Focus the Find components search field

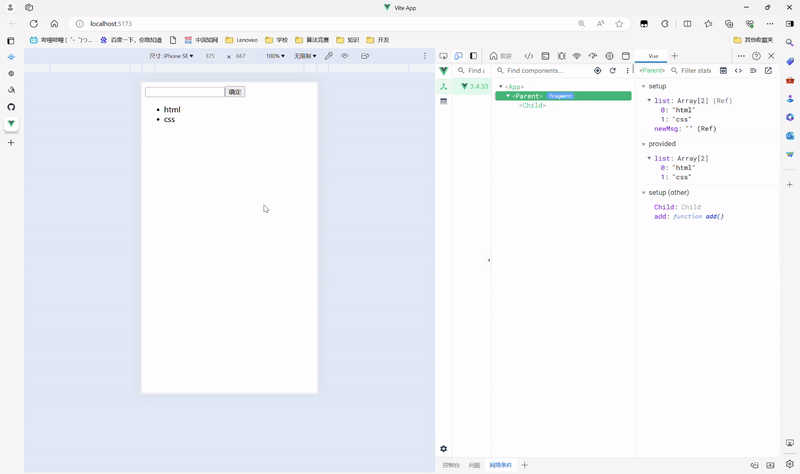point(542,70)
